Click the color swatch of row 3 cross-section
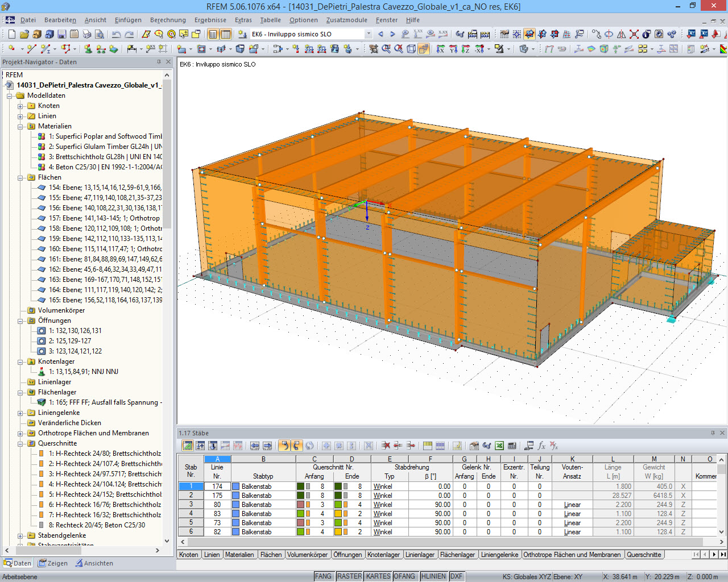This screenshot has width=728, height=582. (301, 504)
